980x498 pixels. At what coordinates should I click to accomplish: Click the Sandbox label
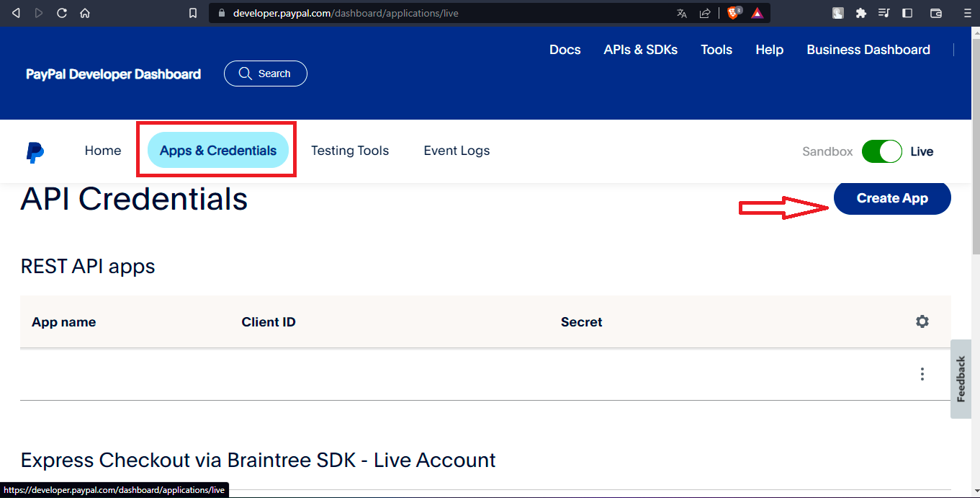coord(827,151)
